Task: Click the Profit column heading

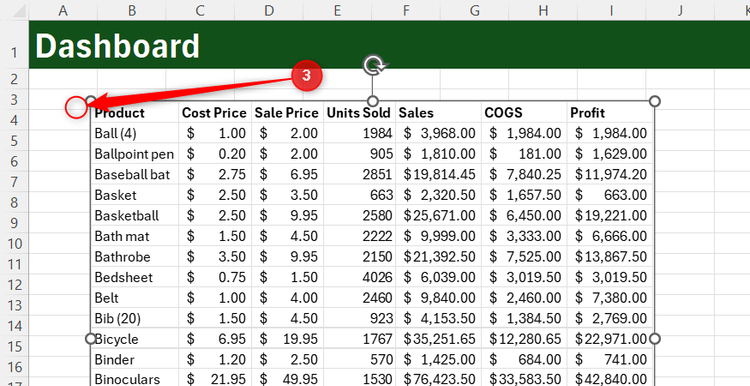Action: click(587, 113)
